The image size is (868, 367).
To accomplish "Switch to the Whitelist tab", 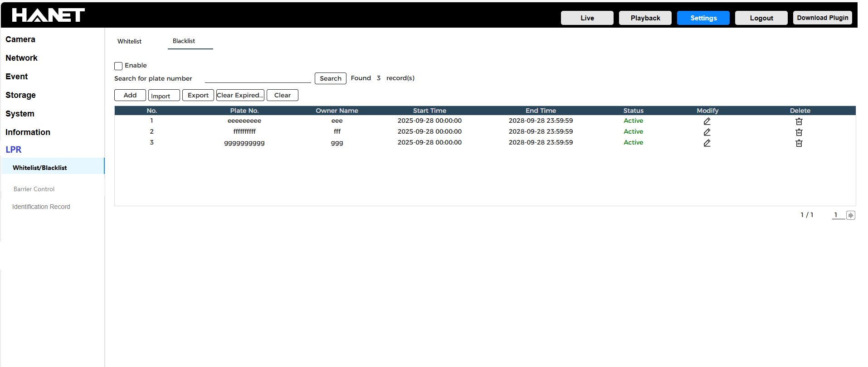I will tap(129, 41).
